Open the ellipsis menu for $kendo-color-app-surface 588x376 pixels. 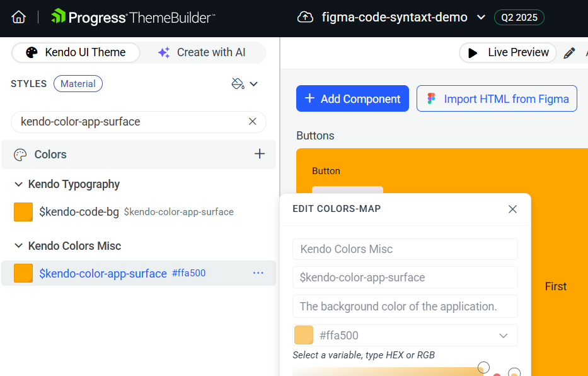(x=258, y=273)
